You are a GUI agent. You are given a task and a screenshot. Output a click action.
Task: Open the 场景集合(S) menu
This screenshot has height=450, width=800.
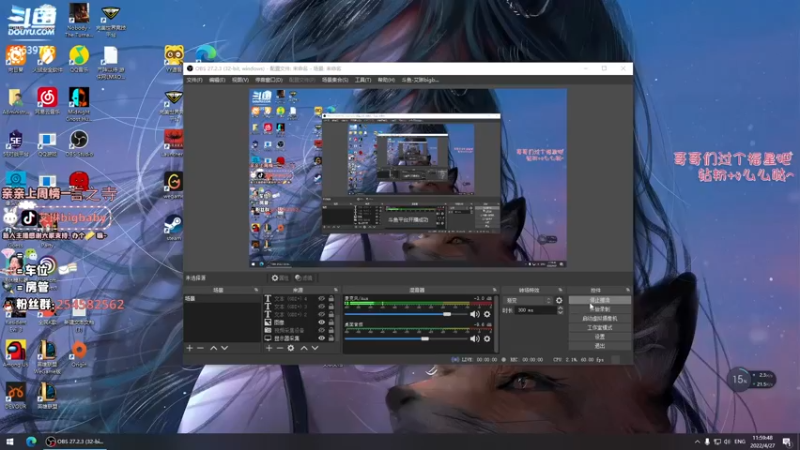tap(335, 80)
